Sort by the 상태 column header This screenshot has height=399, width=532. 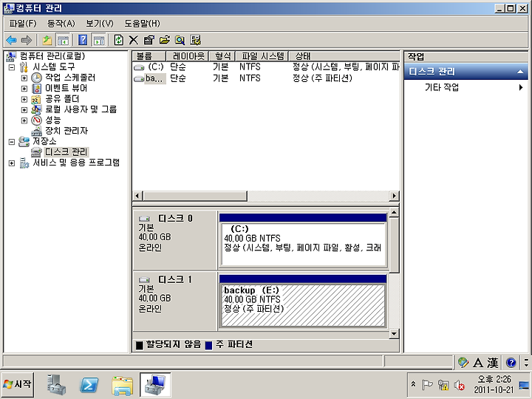click(344, 56)
